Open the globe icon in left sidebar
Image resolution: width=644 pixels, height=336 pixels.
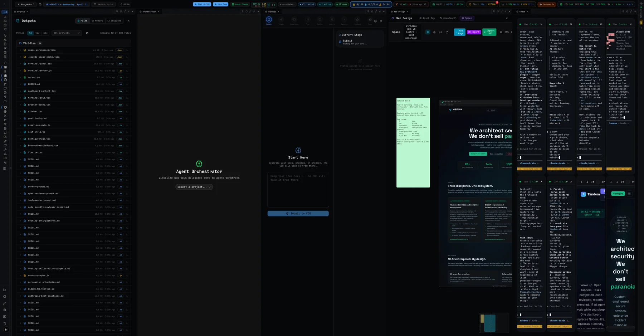[x=5, y=112]
